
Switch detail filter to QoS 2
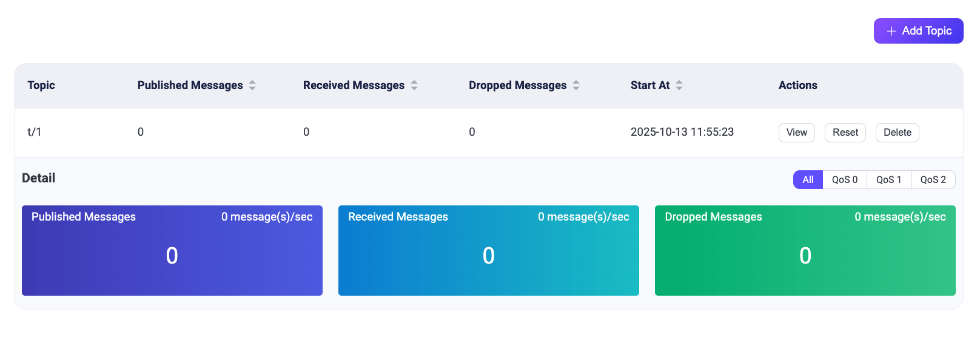(933, 180)
